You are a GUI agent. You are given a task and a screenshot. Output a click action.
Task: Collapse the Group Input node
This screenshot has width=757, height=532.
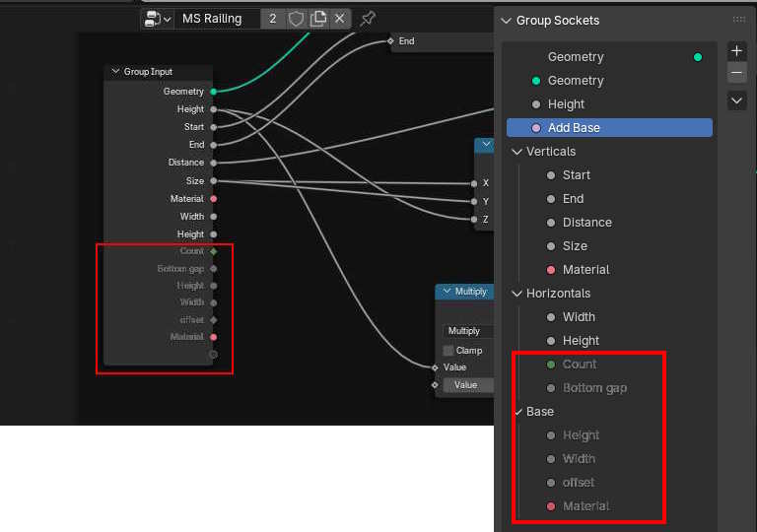[115, 72]
